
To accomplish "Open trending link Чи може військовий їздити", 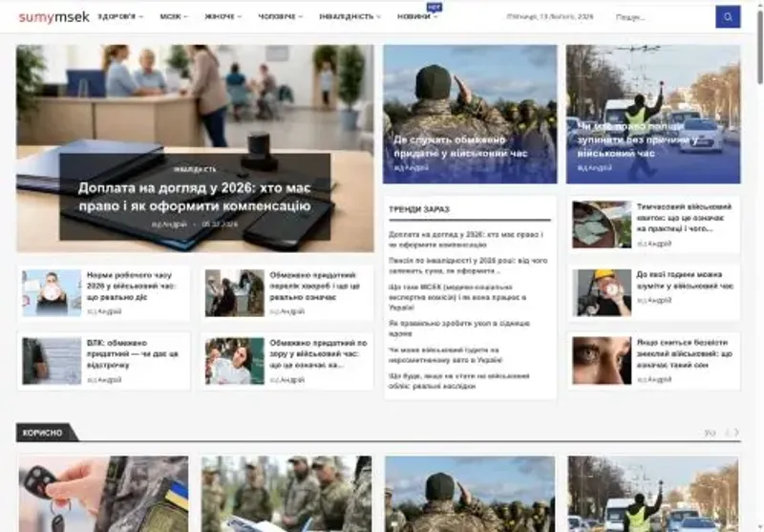I will click(445, 354).
